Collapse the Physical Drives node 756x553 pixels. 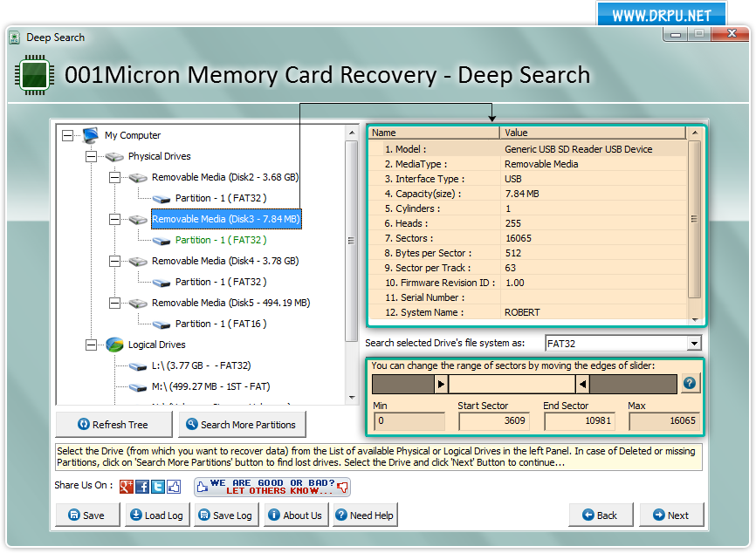(91, 156)
